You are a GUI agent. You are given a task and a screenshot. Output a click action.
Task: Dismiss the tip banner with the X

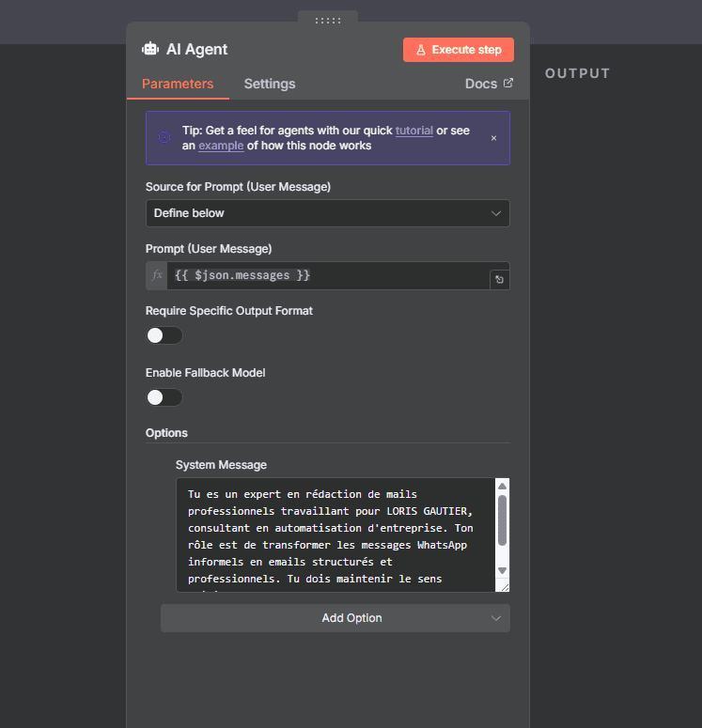tap(493, 138)
